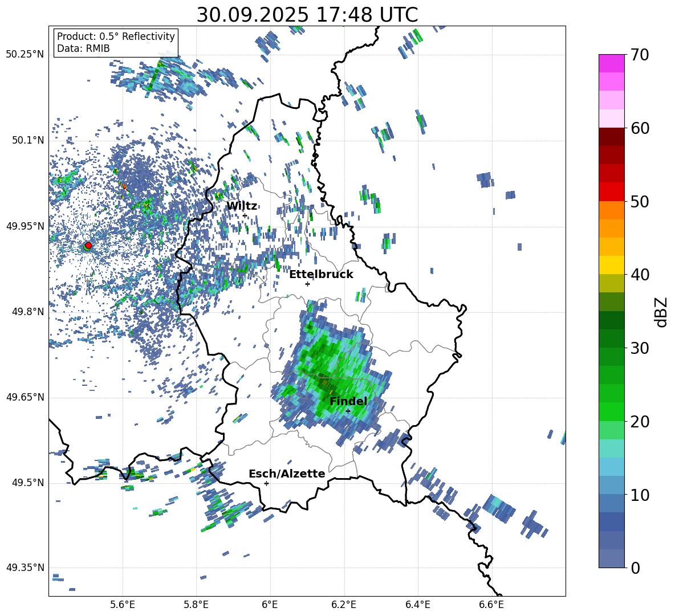Click the Data: RMIB text
The height and width of the screenshot is (616, 675).
point(83,48)
